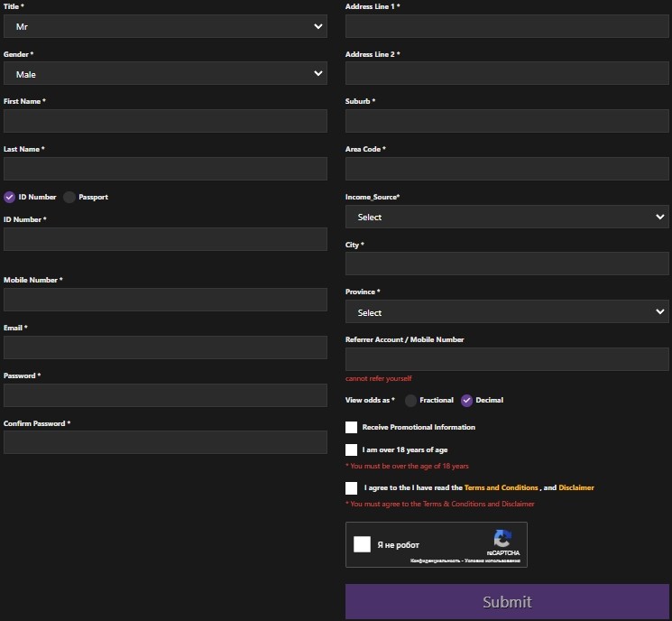The image size is (672, 621).
Task: Open the Disclaimer link
Action: [x=576, y=487]
